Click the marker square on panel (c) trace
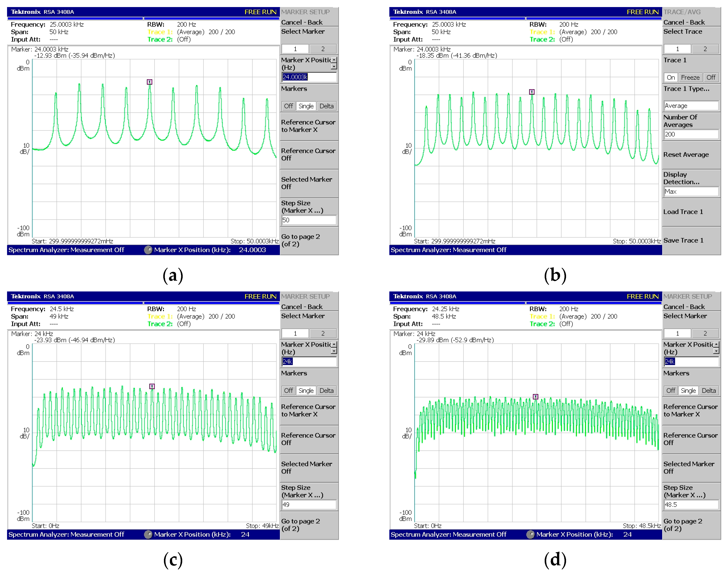Viewport: 728px width, 573px height. (152, 386)
